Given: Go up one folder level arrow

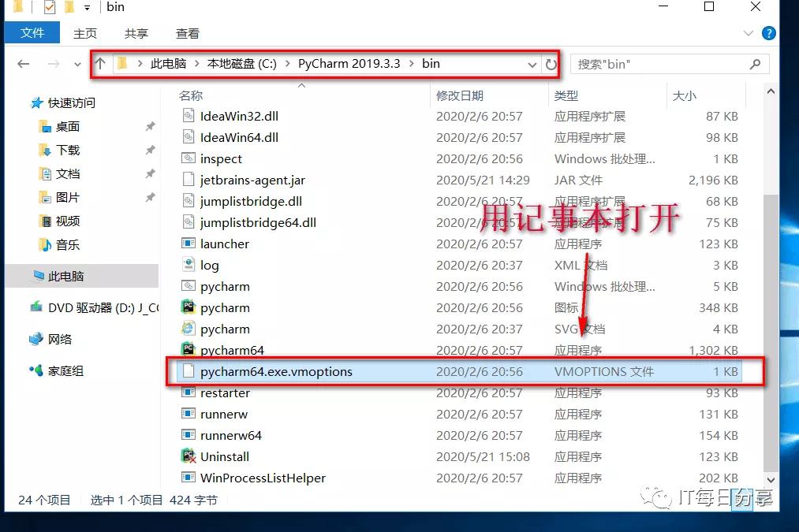Looking at the screenshot, I should [x=100, y=64].
